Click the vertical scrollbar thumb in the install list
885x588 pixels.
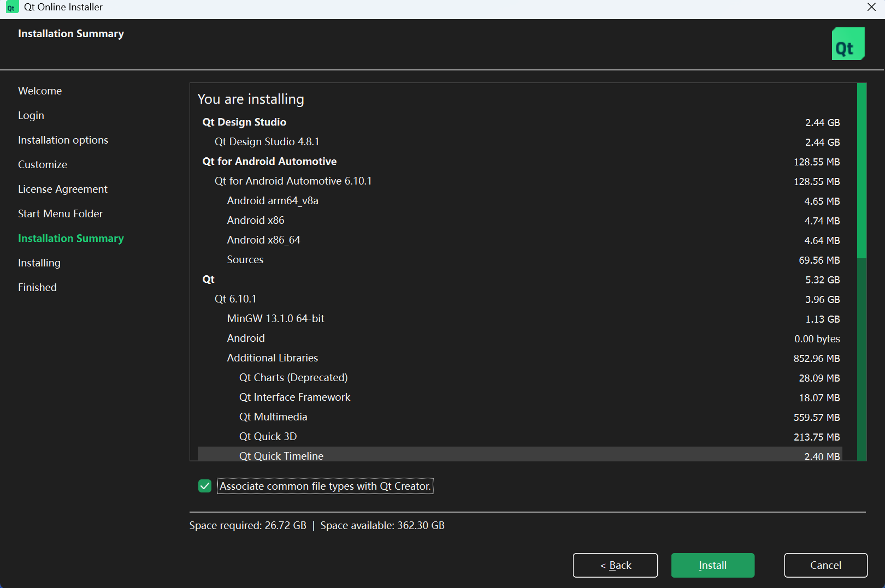pyautogui.click(x=862, y=170)
